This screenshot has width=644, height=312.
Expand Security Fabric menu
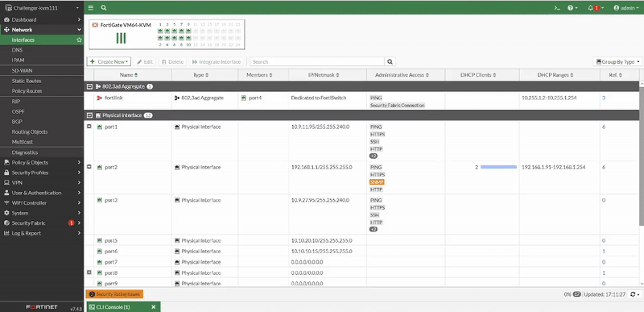click(x=42, y=223)
